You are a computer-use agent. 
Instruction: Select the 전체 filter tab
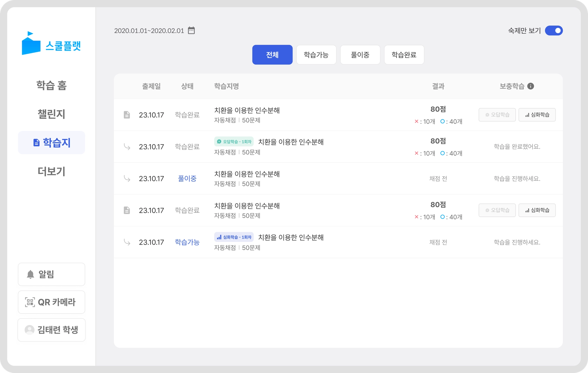click(x=272, y=55)
